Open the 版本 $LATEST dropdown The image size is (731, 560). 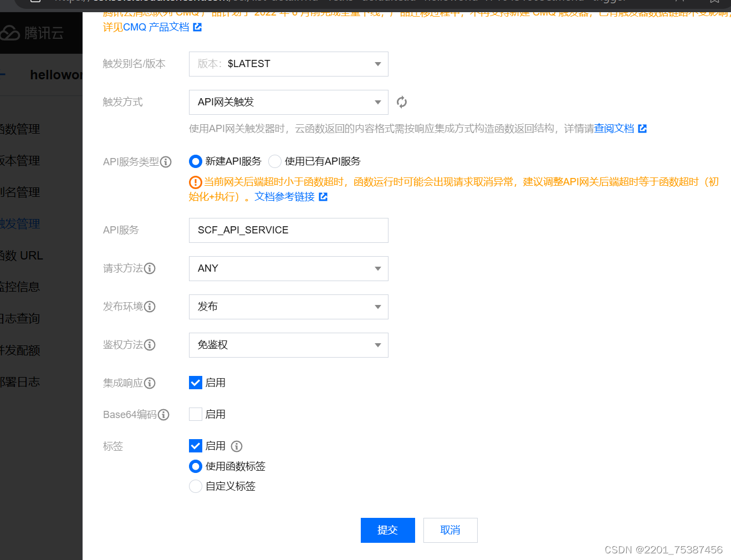[289, 64]
